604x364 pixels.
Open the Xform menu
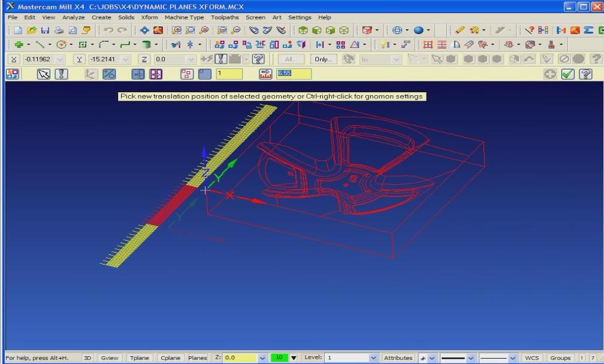(x=149, y=17)
